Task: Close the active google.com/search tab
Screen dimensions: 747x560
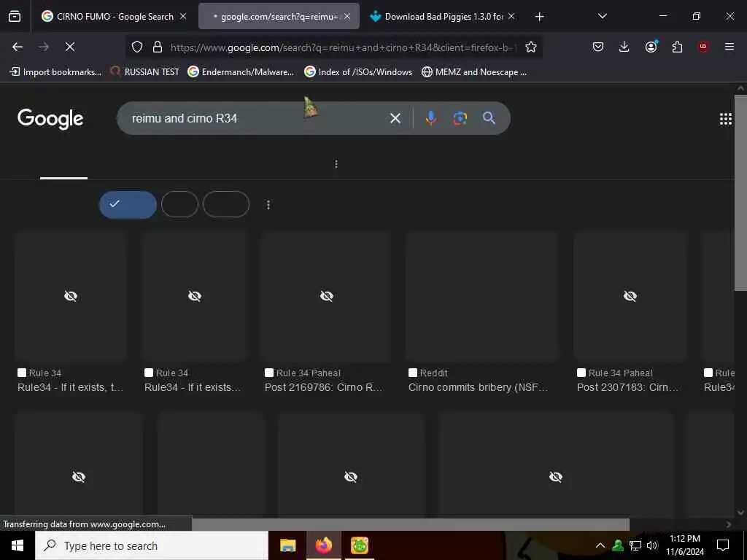Action: click(x=347, y=17)
